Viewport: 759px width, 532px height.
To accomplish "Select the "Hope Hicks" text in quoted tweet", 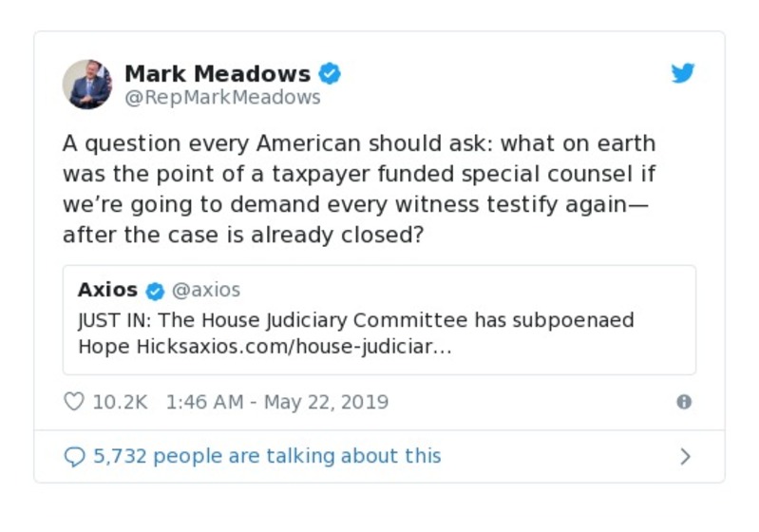I will point(120,347).
